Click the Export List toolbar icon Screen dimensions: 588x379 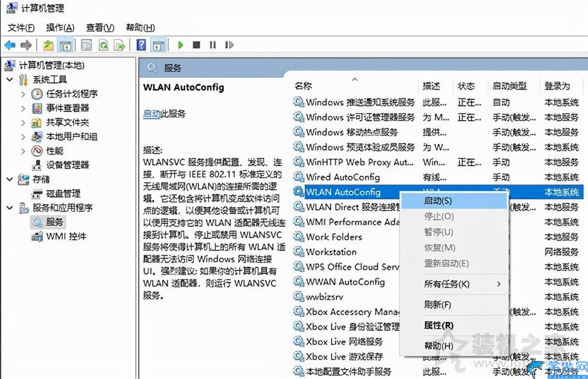pyautogui.click(x=119, y=45)
